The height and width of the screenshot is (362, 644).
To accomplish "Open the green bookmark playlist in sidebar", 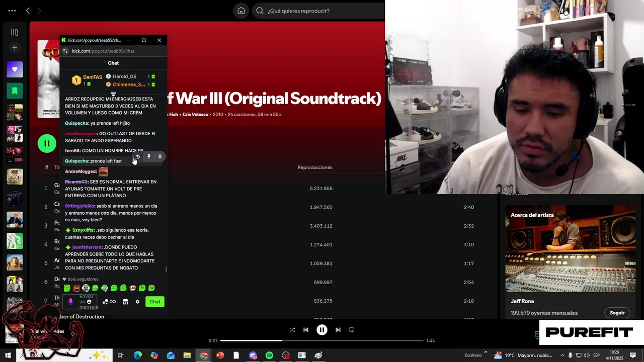I will pyautogui.click(x=15, y=91).
